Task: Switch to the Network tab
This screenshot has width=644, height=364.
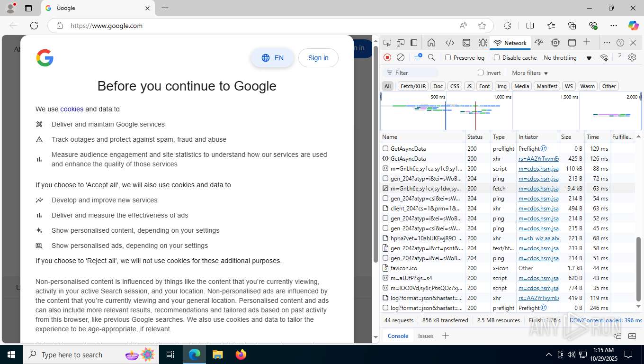Action: pos(510,43)
